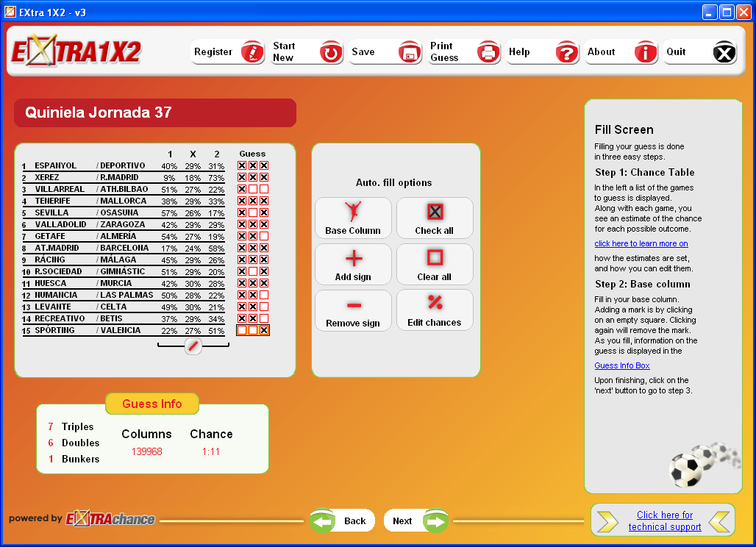Open the Help button in the toolbar

[x=543, y=52]
